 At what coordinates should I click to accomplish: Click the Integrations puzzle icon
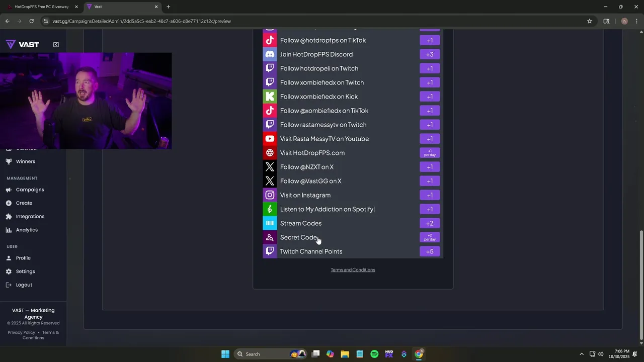coord(9,216)
